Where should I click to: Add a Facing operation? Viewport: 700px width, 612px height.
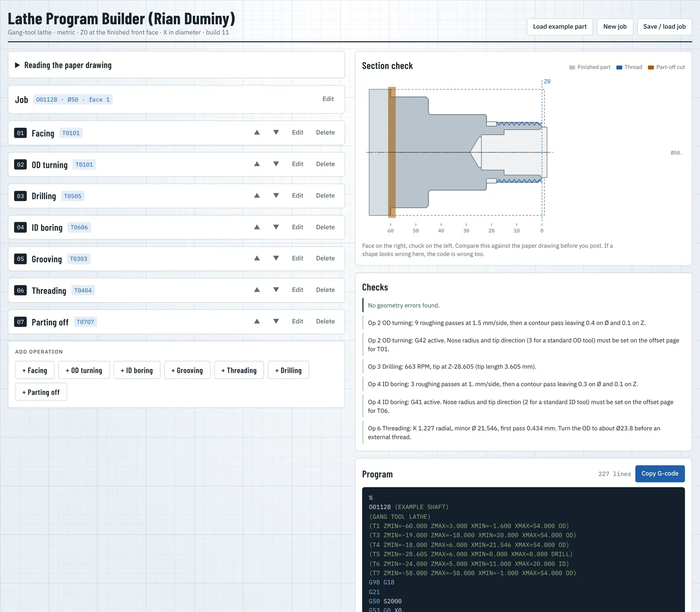[35, 370]
